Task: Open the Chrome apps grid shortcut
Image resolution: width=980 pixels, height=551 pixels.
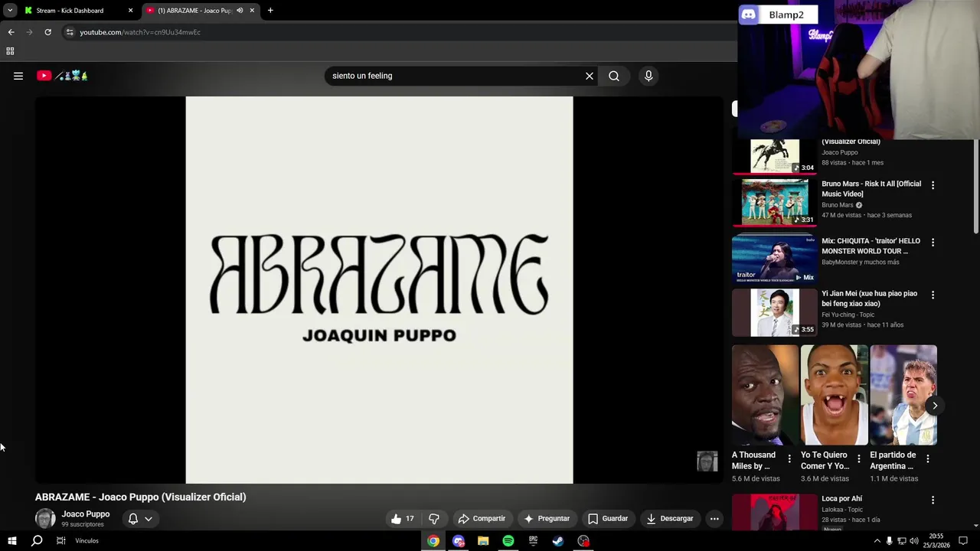Action: [10, 51]
